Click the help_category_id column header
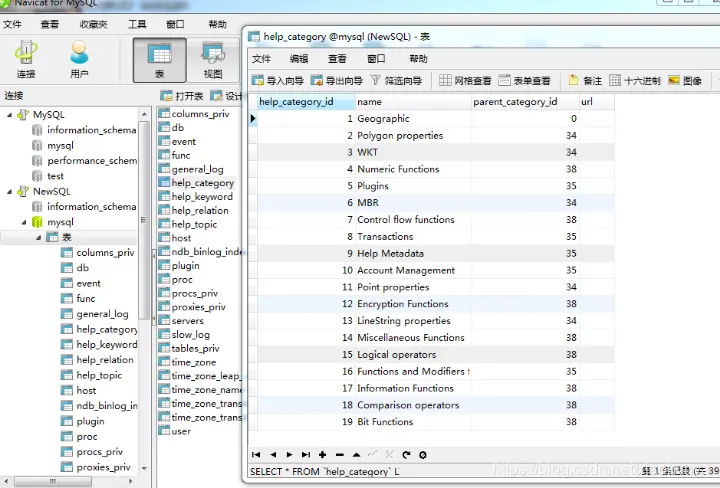This screenshot has width=720, height=488. (x=306, y=102)
